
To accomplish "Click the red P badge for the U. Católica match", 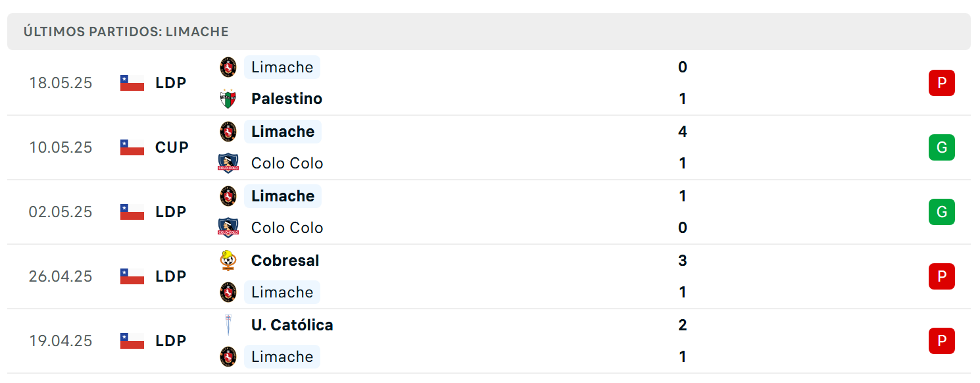I will pyautogui.click(x=941, y=341).
